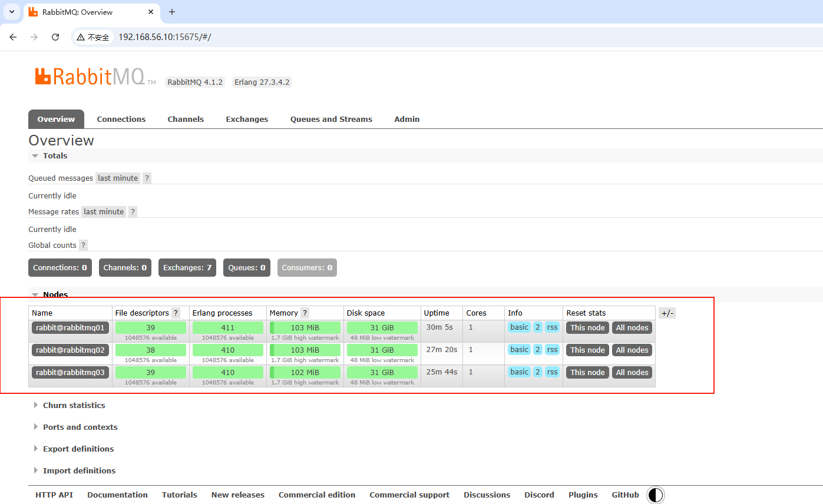The height and width of the screenshot is (504, 823).
Task: Reload the page with the refresh icon
Action: pos(55,37)
